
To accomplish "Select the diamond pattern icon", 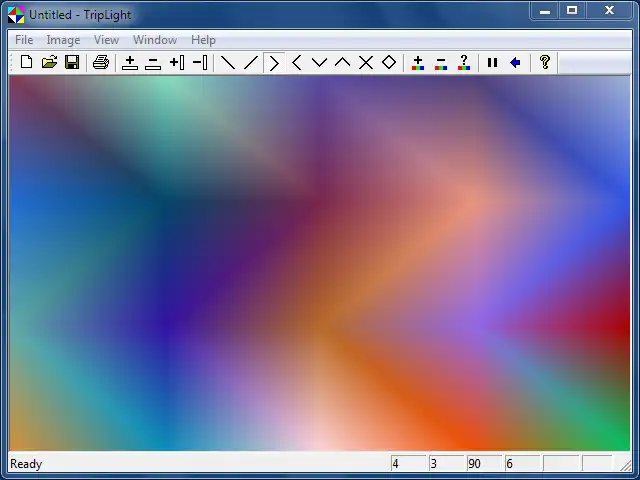I will point(389,62).
